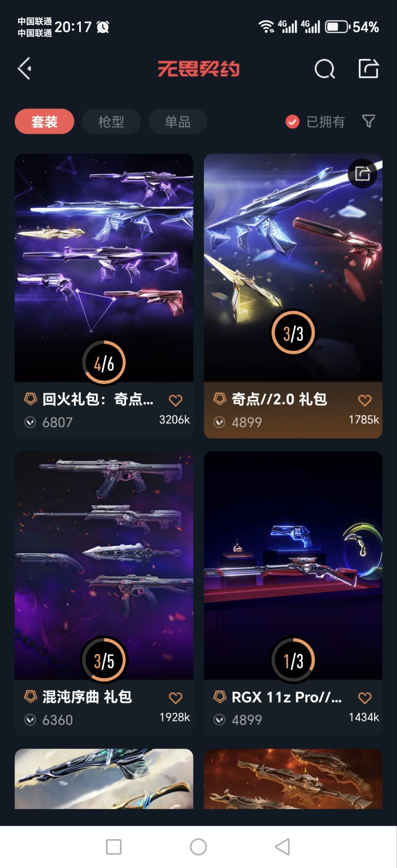Open the 回火礼包 weapon bundle thumbnail
Viewport: 397px width, 868px height.
[104, 268]
